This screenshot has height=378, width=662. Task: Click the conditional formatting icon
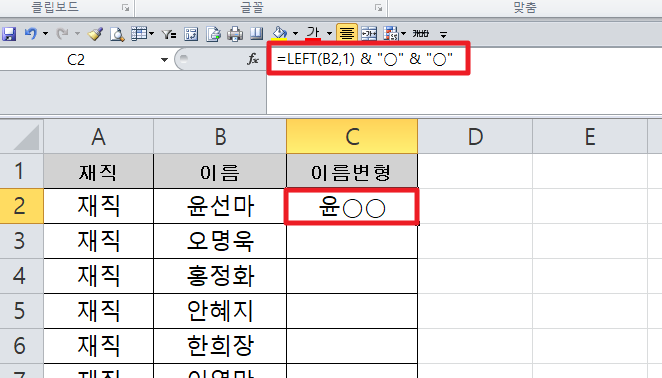[390, 34]
